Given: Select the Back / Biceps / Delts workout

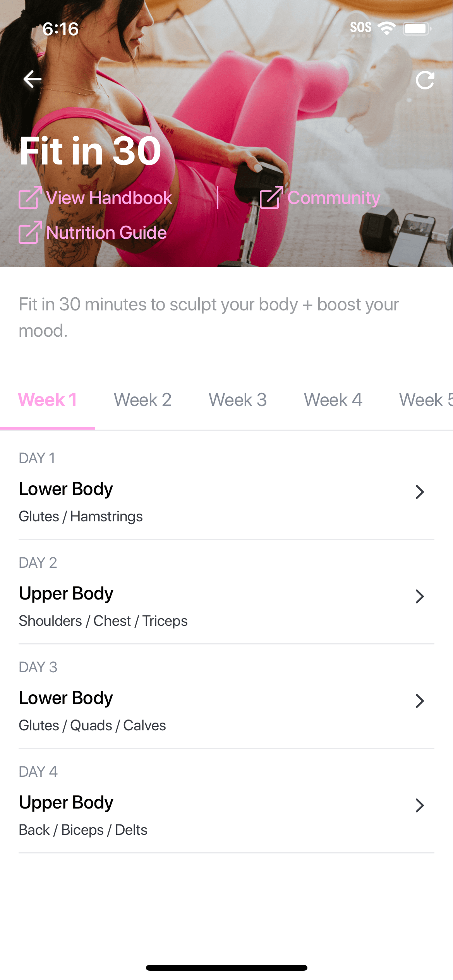Looking at the screenshot, I should click(83, 830).
